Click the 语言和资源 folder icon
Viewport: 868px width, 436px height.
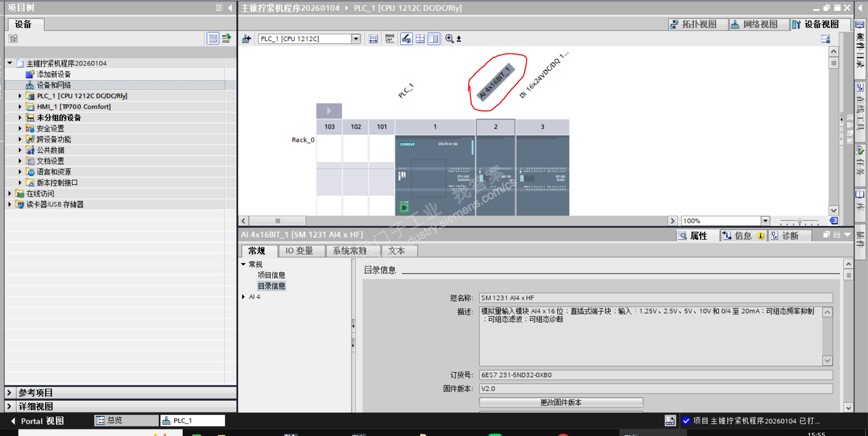(30, 172)
